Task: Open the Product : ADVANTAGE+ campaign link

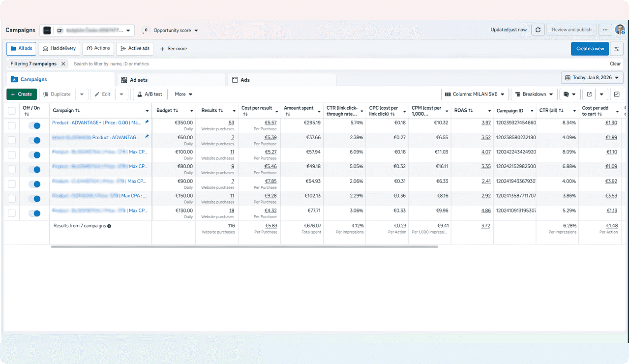Action: [x=96, y=123]
